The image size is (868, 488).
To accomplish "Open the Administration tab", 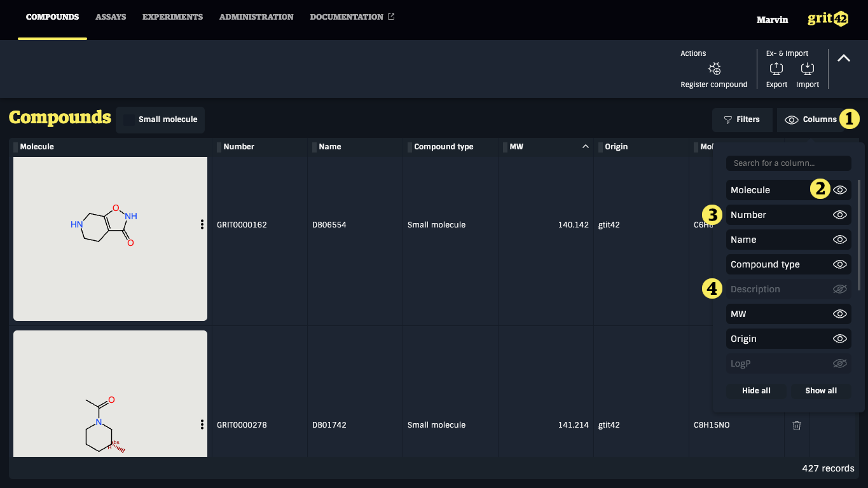I will tap(256, 17).
